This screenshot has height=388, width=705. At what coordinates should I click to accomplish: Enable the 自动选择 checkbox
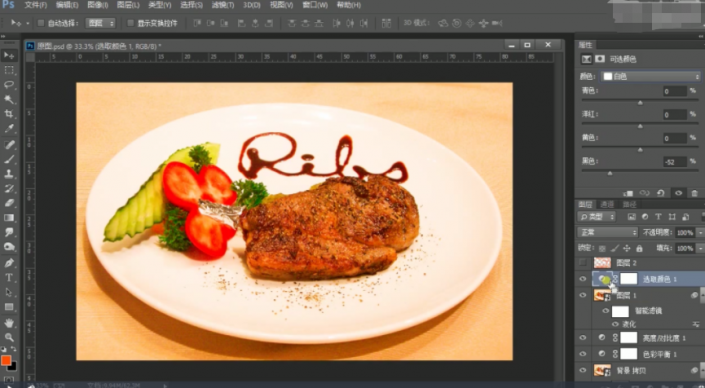(x=41, y=23)
